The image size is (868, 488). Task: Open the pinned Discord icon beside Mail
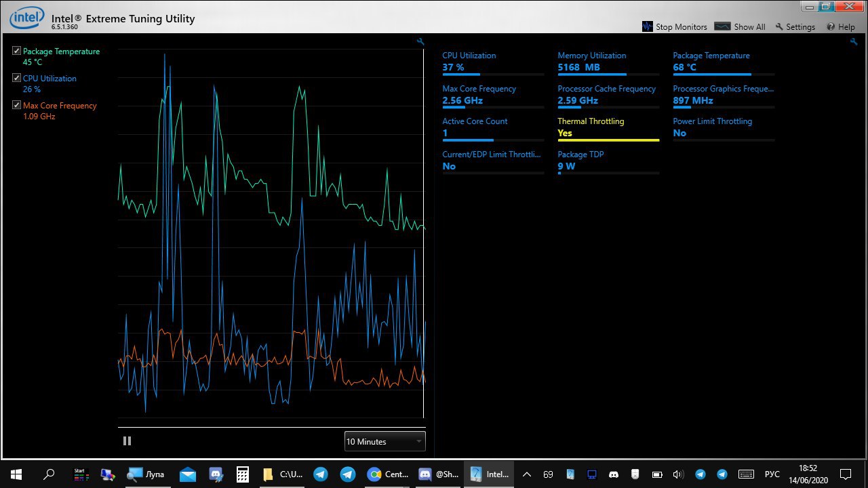[216, 474]
